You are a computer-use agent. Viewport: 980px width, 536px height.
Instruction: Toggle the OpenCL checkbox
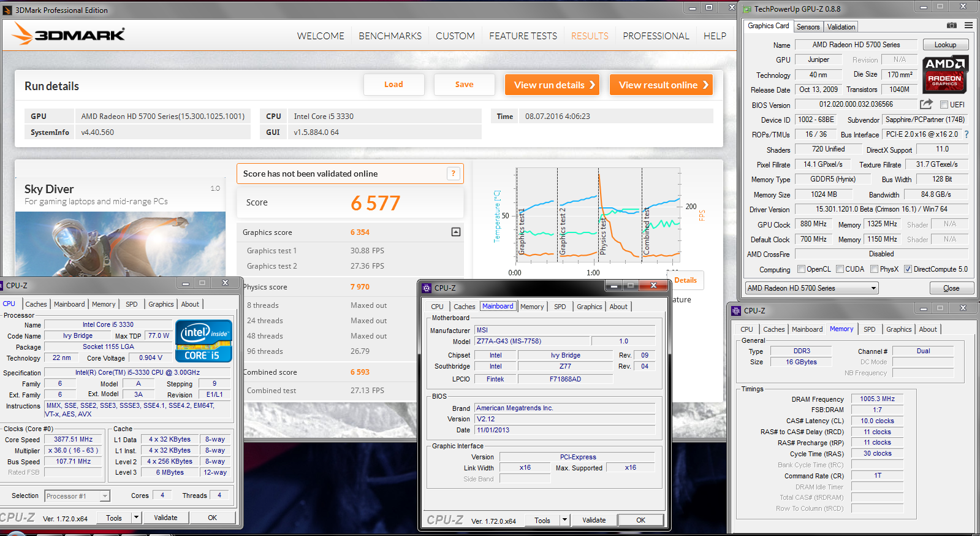coord(801,269)
